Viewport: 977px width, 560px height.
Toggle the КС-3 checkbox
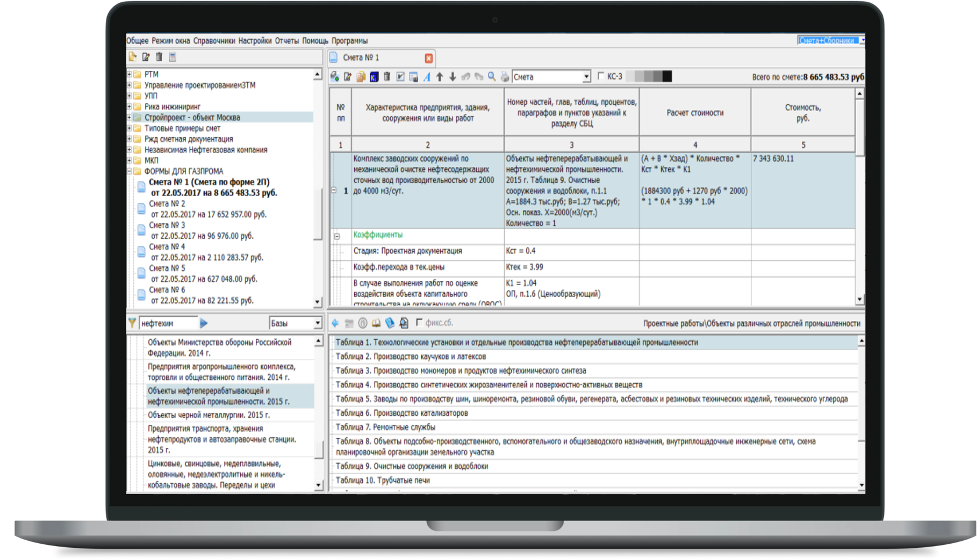pyautogui.click(x=601, y=76)
